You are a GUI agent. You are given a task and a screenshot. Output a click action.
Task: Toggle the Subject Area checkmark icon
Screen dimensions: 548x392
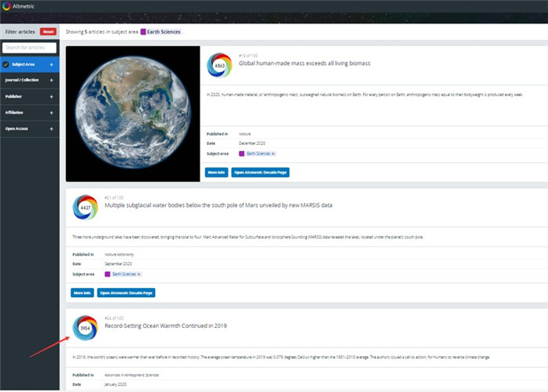[x=6, y=64]
